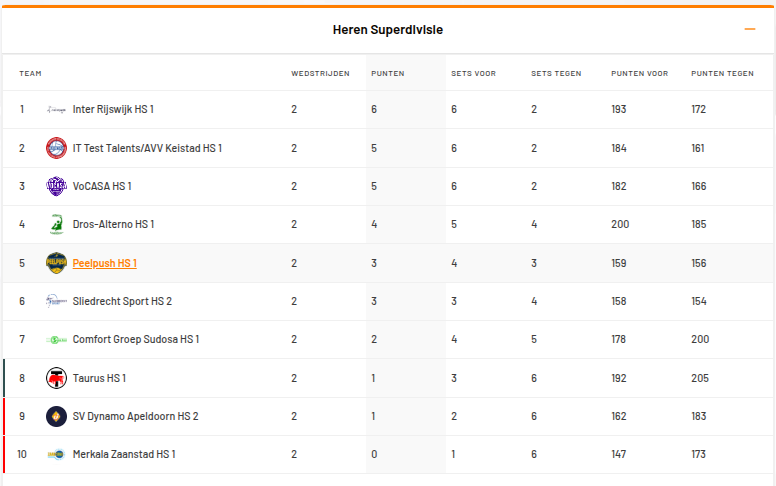776x486 pixels.
Task: Open the Peelpush HS 1 team link
Action: coord(105,263)
